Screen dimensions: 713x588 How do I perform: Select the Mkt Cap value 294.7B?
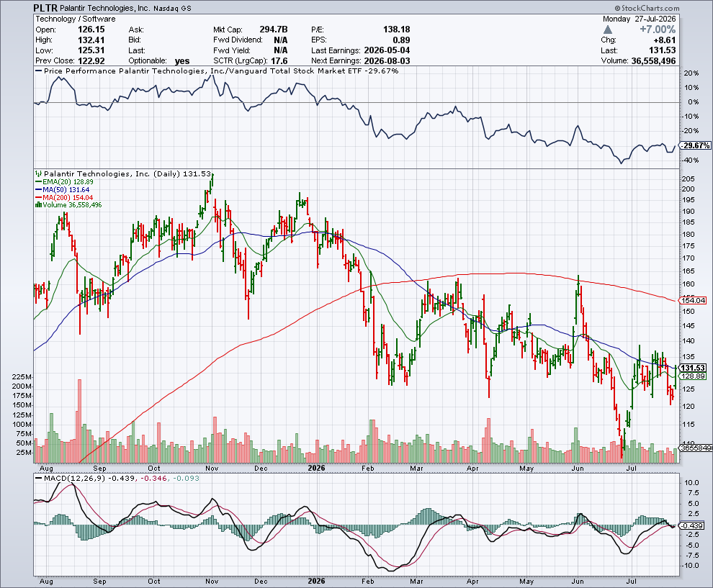pos(274,30)
